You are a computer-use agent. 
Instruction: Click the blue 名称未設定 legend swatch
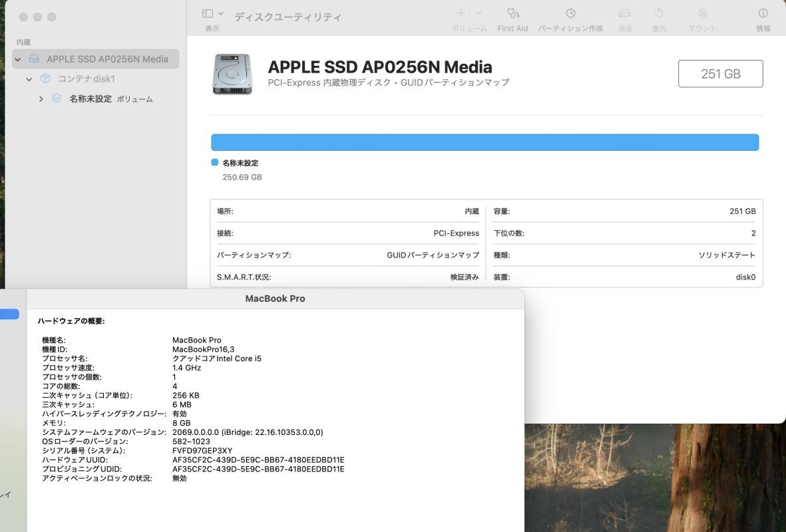coord(214,162)
